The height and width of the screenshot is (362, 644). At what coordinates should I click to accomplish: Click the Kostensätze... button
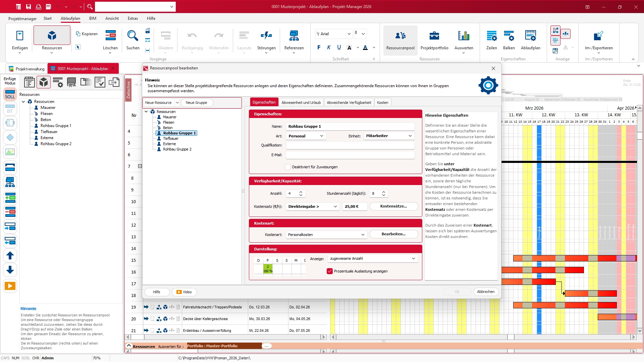(393, 206)
